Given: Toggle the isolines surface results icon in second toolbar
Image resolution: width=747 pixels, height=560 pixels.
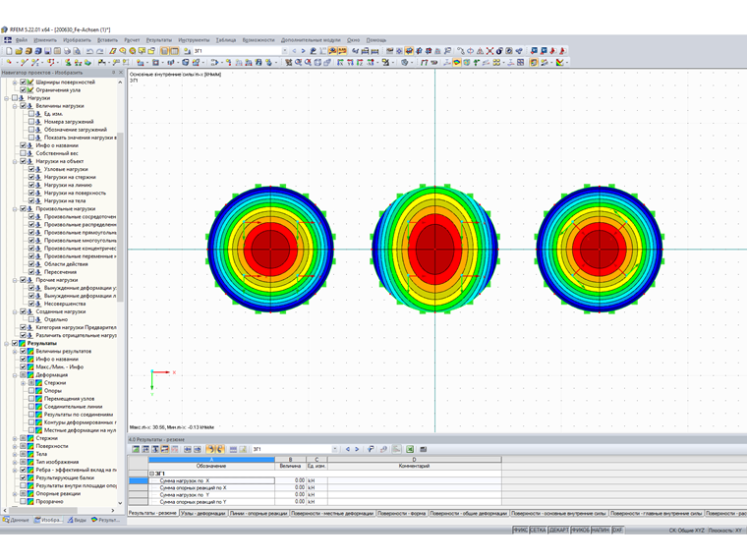Looking at the screenshot, I should click(x=457, y=62).
